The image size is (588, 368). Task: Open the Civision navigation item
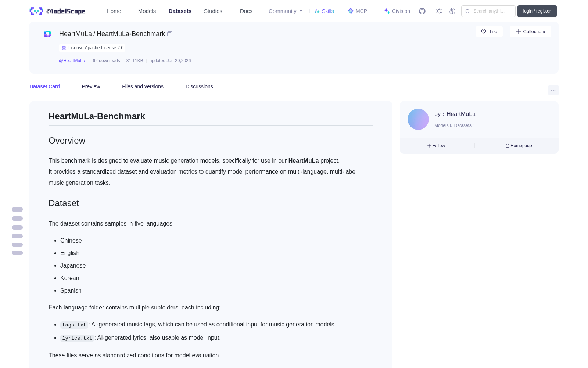pos(397,11)
